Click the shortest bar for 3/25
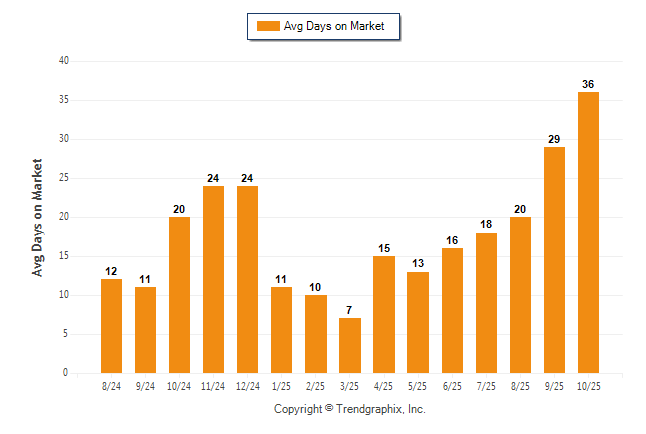The image size is (646, 434). click(350, 346)
